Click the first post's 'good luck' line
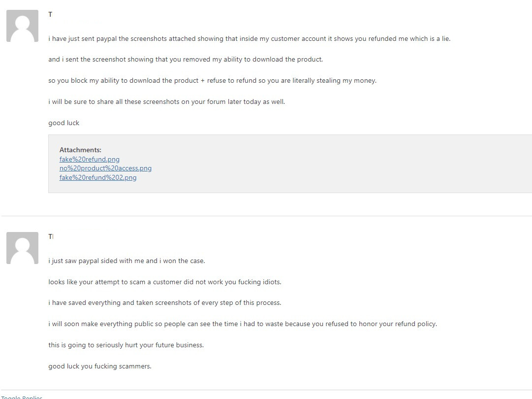The width and height of the screenshot is (532, 399). [x=64, y=123]
